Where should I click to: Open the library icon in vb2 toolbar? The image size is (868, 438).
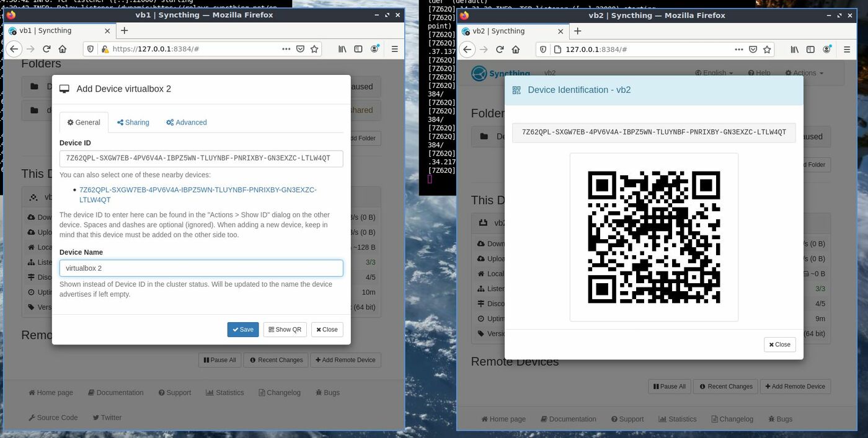click(x=795, y=50)
